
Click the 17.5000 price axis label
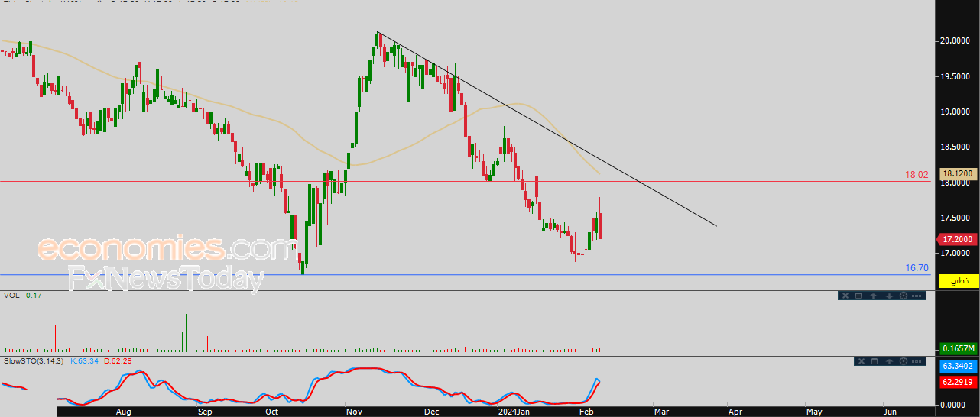tap(956, 218)
